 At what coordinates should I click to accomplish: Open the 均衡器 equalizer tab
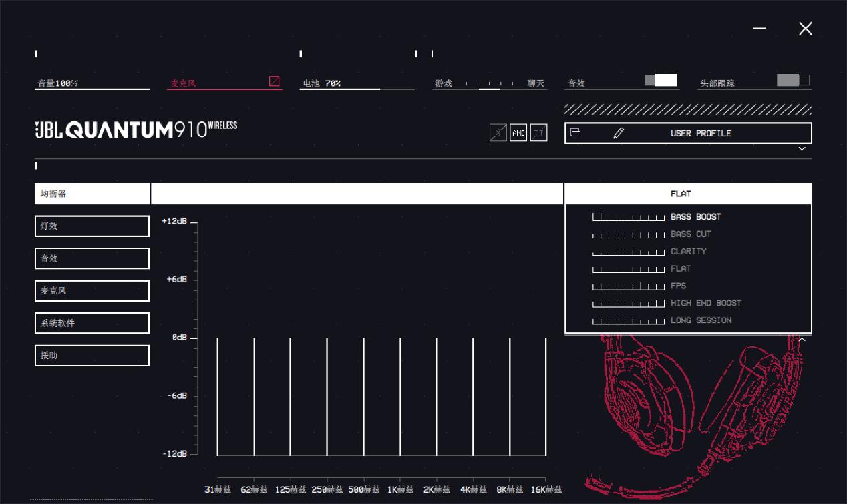click(x=92, y=194)
